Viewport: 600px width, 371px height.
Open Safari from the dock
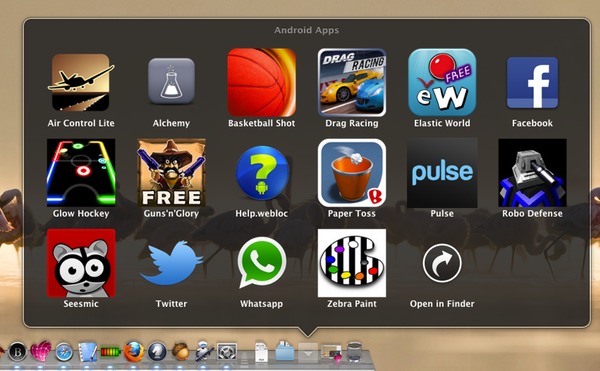[64, 352]
